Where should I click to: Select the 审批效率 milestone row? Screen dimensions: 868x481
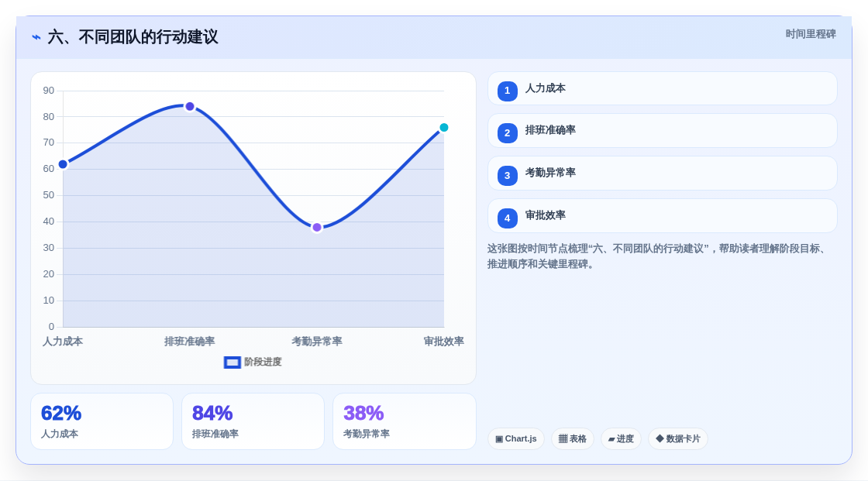pos(662,216)
